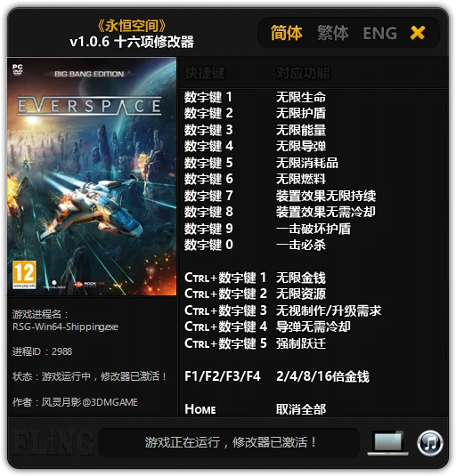Image resolution: width=456 pixels, height=476 pixels.
Task: Click the 风灵月影@3DMGAME author text
Action: [x=89, y=402]
